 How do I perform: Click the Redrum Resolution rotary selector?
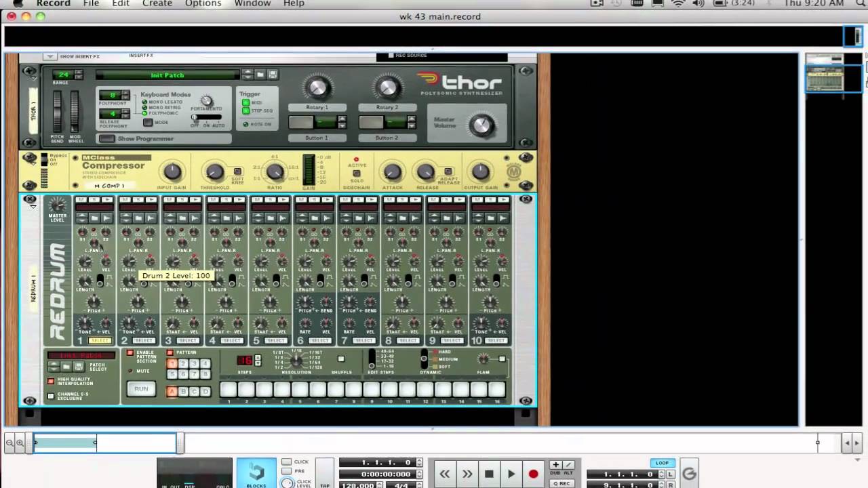tap(297, 360)
